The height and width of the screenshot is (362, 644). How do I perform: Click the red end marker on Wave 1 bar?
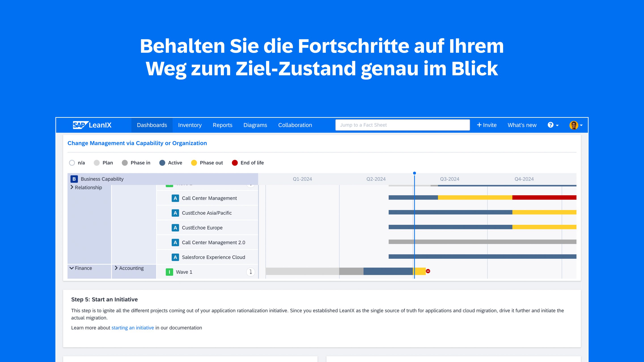[428, 271]
